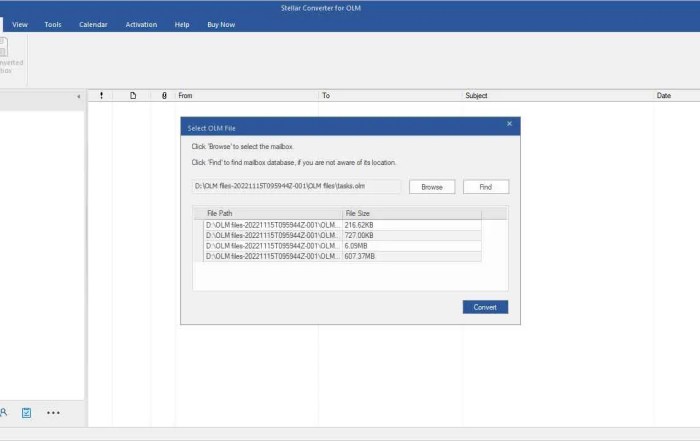Collapse the left pane arrow
This screenshot has width=700, height=441.
point(79,96)
